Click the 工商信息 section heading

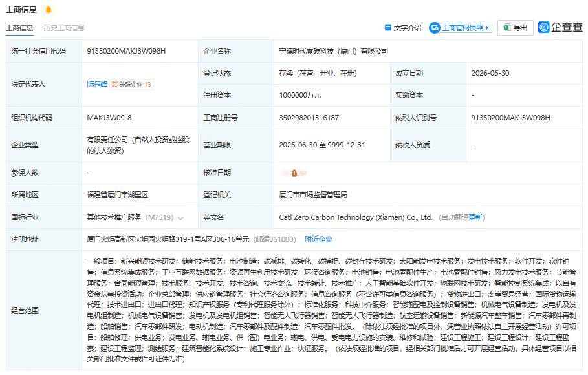[x=21, y=10]
